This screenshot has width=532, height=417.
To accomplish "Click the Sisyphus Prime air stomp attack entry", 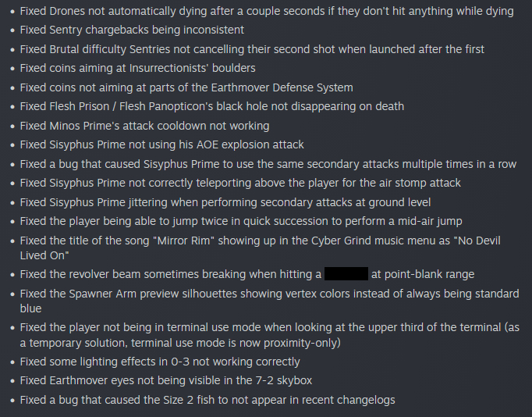I will (240, 183).
